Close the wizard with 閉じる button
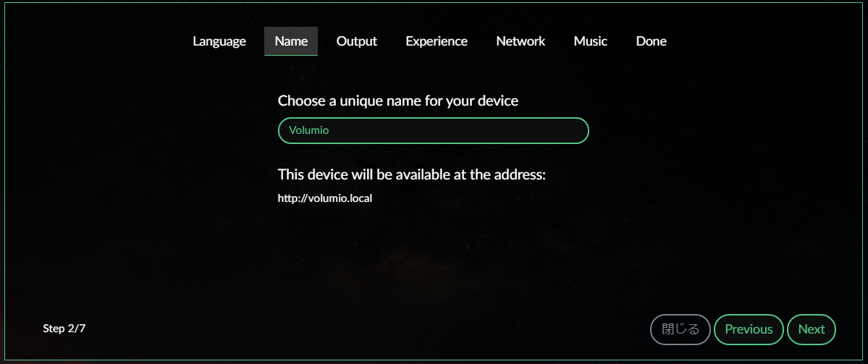 (x=681, y=329)
